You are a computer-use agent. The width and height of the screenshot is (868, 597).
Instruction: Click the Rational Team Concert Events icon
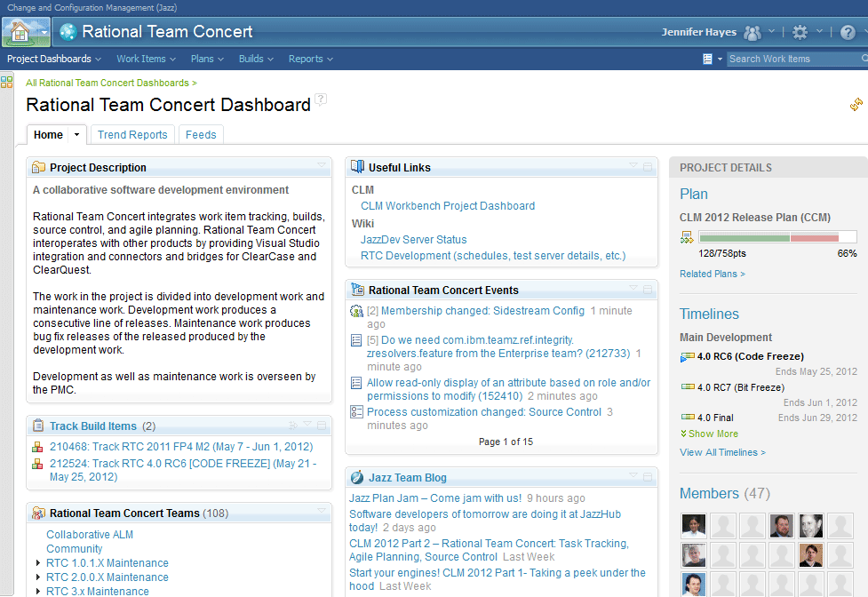coord(358,290)
